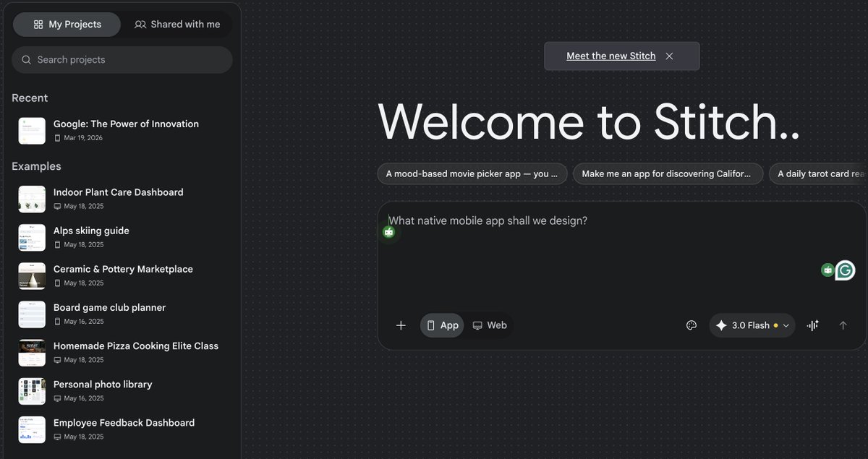Click the green robot icon beside Grammarly
Image resolution: width=868 pixels, height=459 pixels.
click(x=827, y=270)
